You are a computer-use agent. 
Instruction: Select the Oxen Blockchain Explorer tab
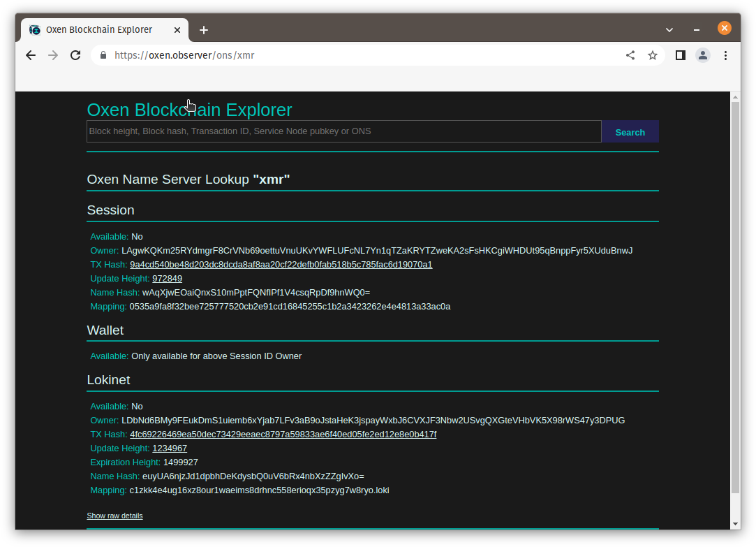pos(105,30)
